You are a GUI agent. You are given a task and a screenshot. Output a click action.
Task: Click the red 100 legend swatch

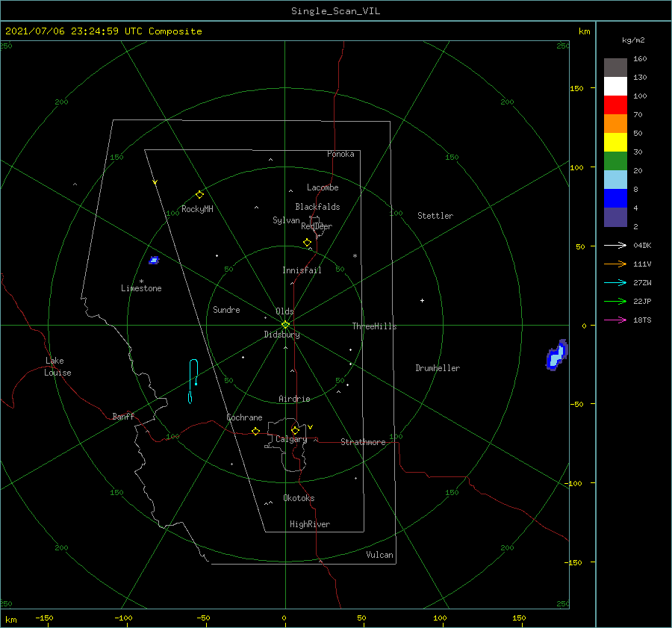[615, 105]
